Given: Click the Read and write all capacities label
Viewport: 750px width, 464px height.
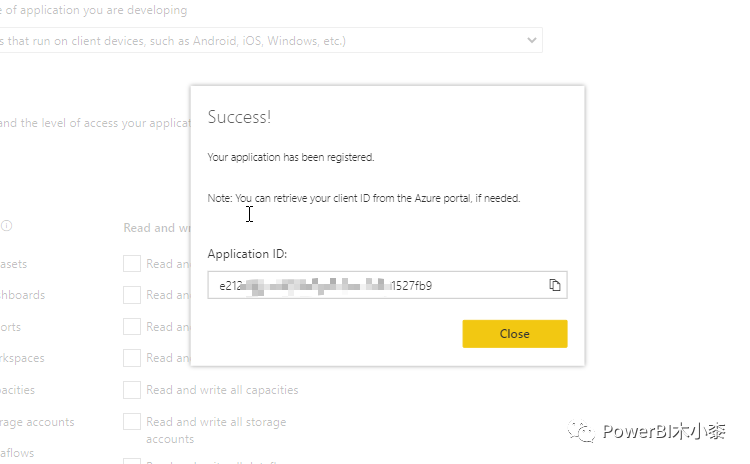Looking at the screenshot, I should pyautogui.click(x=222, y=390).
